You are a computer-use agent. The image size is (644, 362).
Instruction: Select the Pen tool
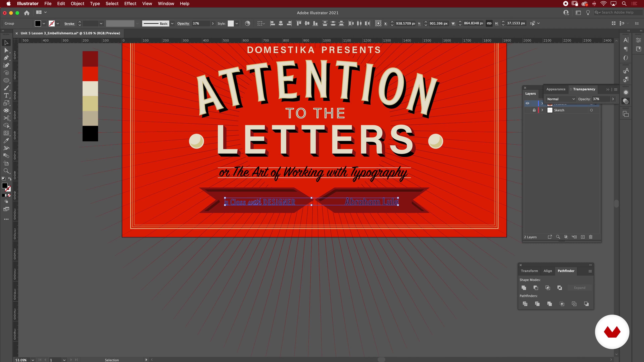click(6, 58)
